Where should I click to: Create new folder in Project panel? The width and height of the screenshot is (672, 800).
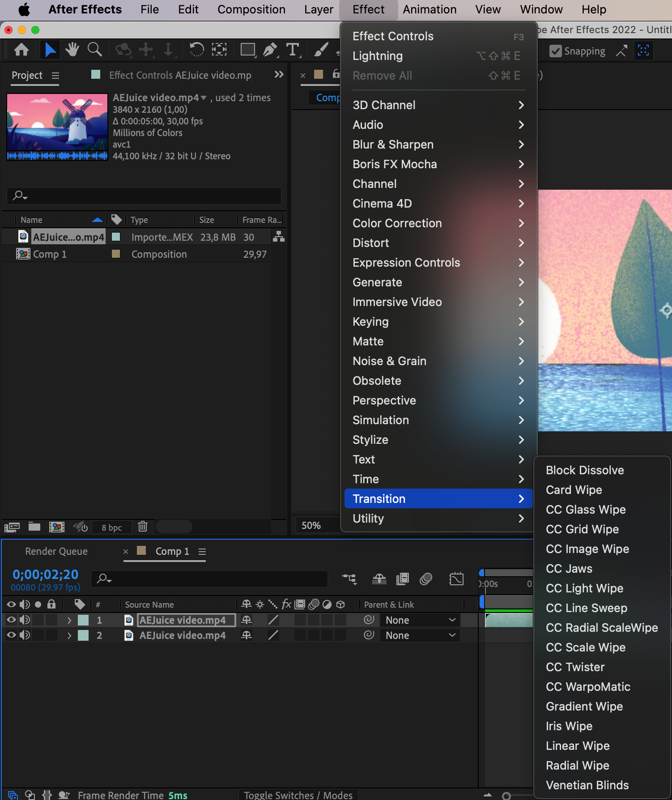[34, 527]
